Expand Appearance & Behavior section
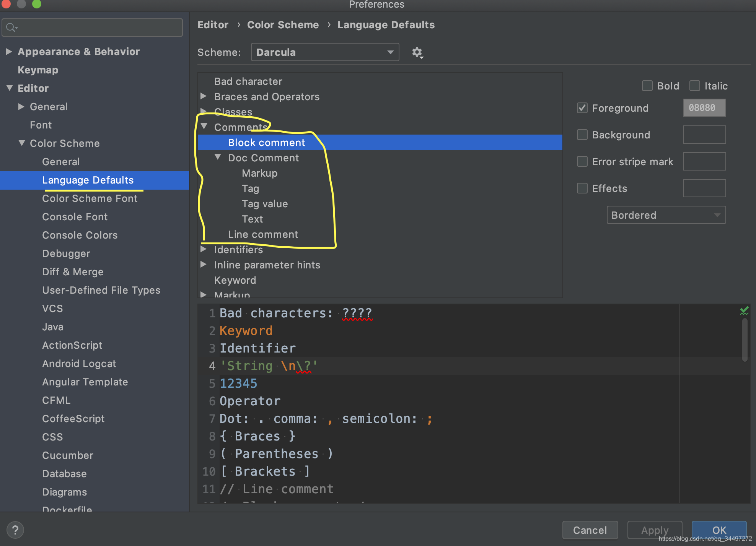Image resolution: width=756 pixels, height=546 pixels. point(9,52)
